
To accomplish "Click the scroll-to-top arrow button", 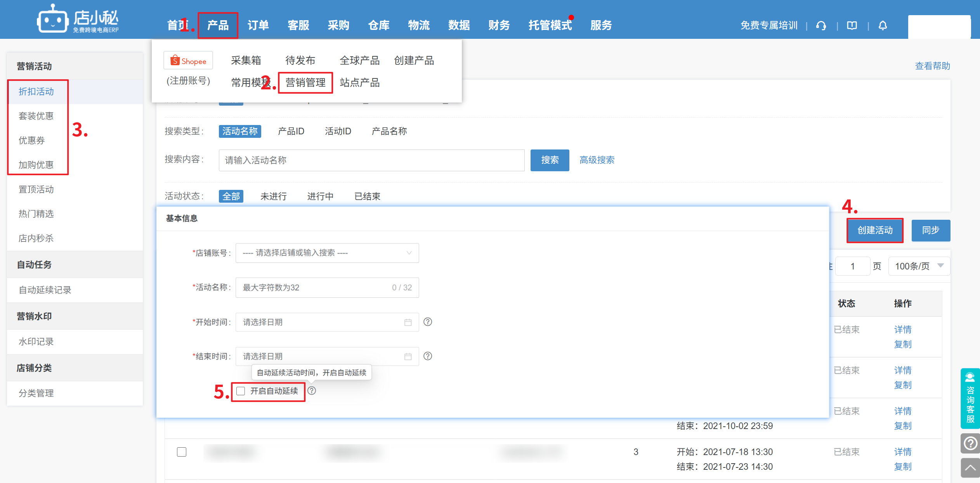I will tap(970, 467).
